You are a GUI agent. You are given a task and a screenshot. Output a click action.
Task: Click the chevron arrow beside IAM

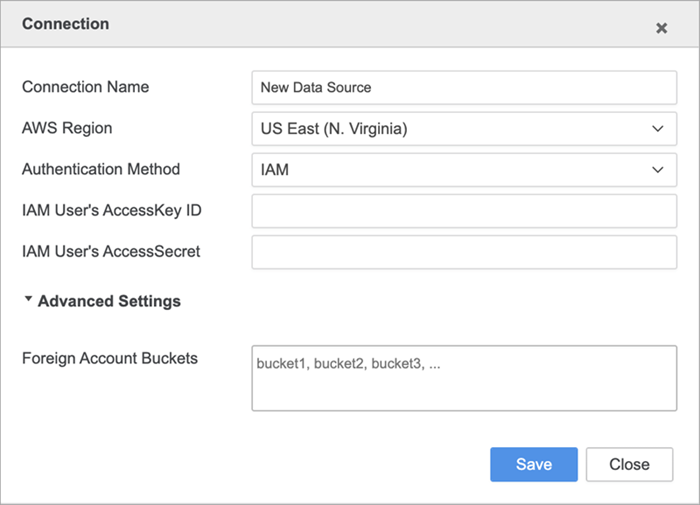[x=657, y=170]
